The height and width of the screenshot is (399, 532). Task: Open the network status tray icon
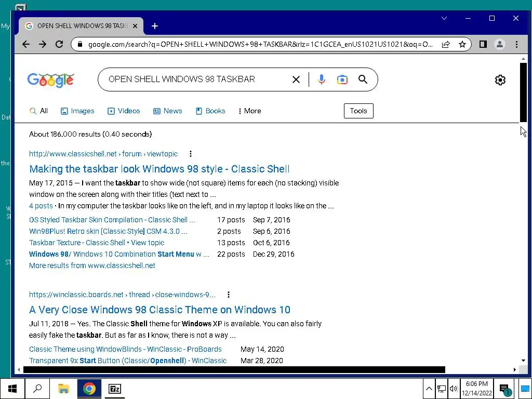441,389
